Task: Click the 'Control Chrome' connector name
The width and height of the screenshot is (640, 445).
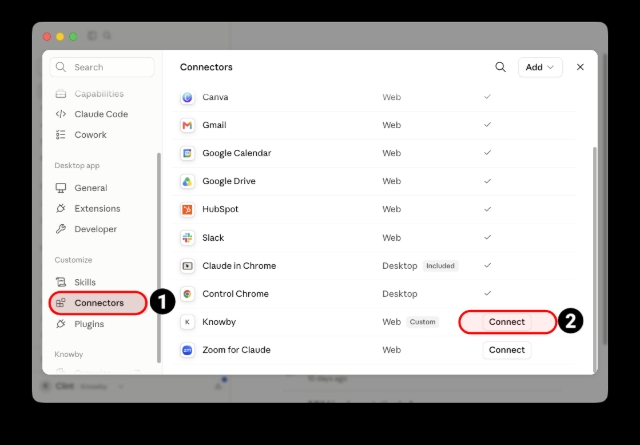Action: tap(236, 294)
